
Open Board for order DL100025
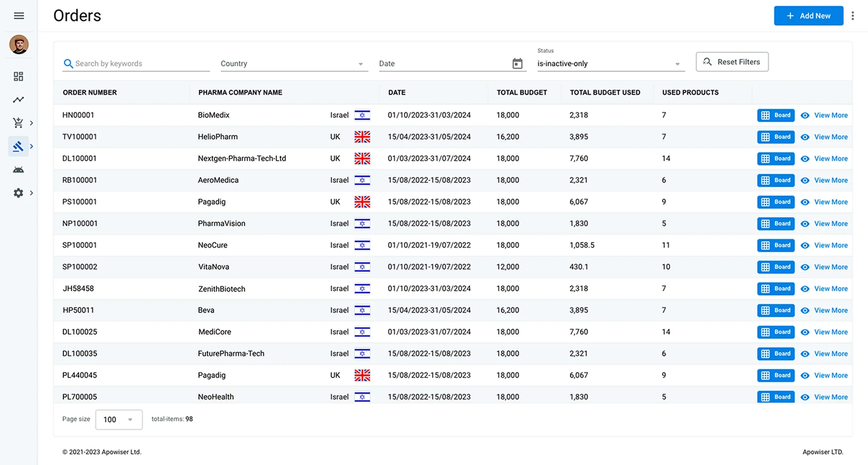click(776, 332)
